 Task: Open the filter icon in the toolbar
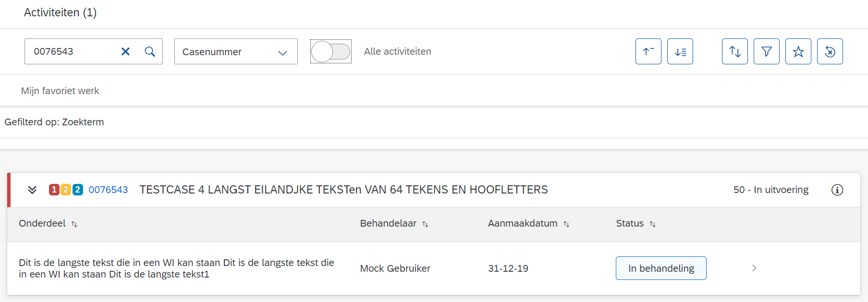tap(766, 51)
